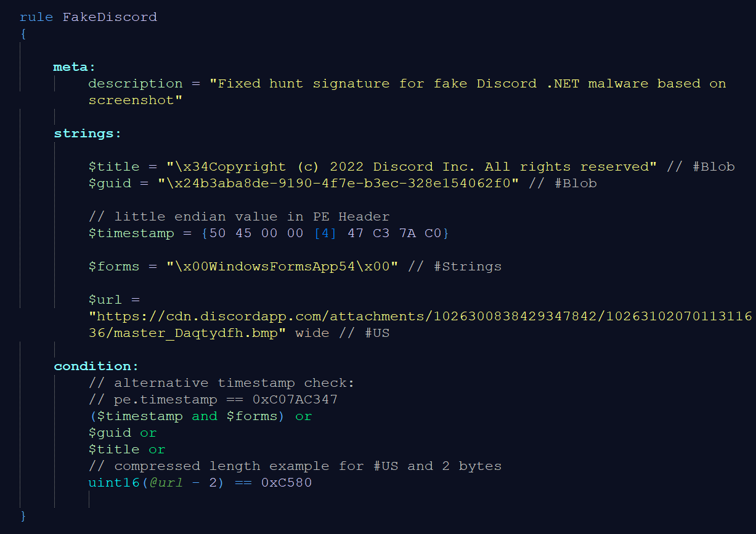756x534 pixels.
Task: Click the uint16 function call
Action: (x=114, y=483)
